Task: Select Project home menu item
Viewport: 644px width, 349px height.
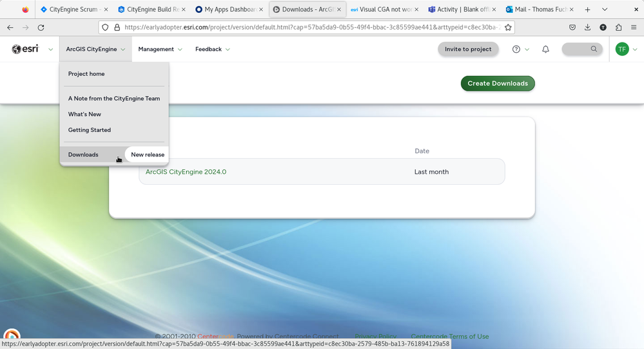Action: coord(86,74)
